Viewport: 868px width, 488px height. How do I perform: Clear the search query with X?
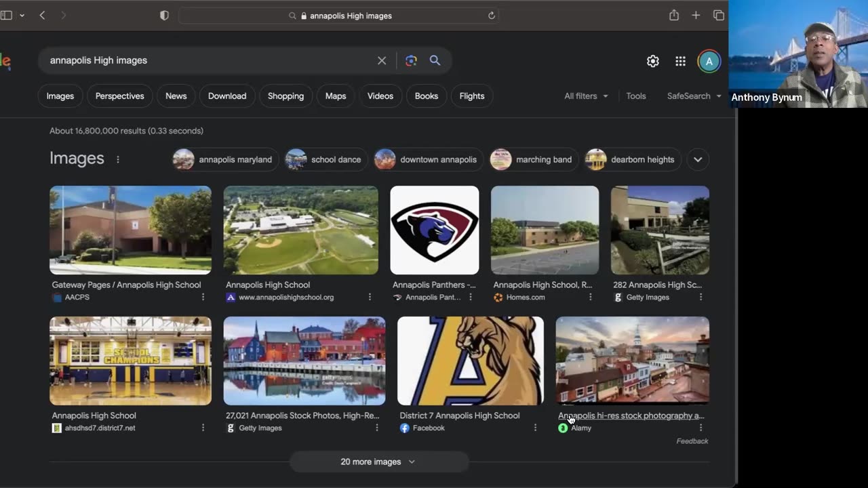tap(382, 60)
